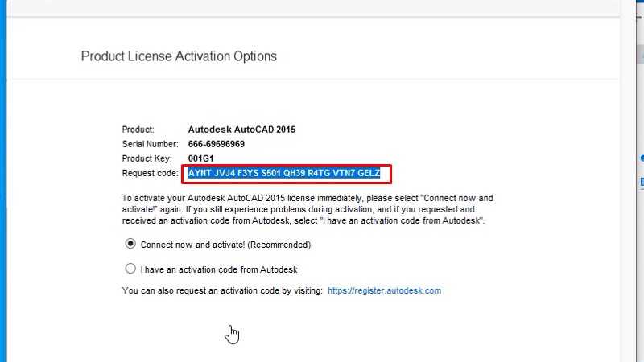This screenshot has width=644, height=362.
Task: Select the 'Connect now and activate!' radio button
Action: click(130, 245)
